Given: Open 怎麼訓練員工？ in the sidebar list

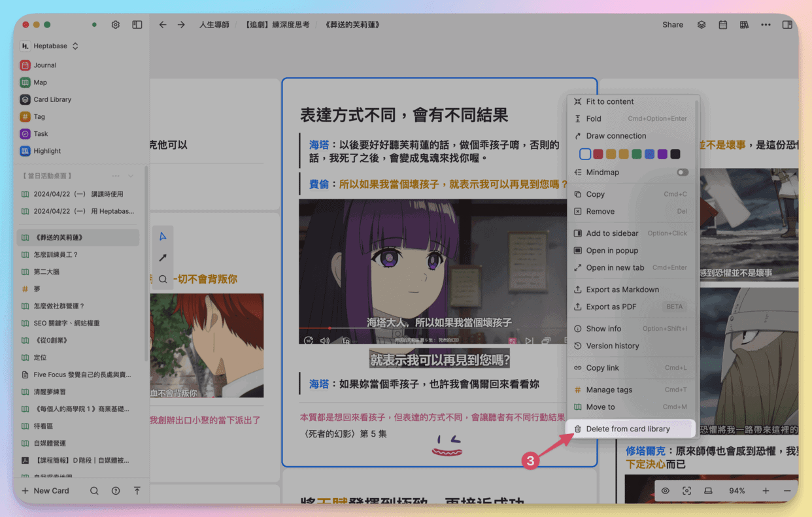Looking at the screenshot, I should [x=78, y=255].
